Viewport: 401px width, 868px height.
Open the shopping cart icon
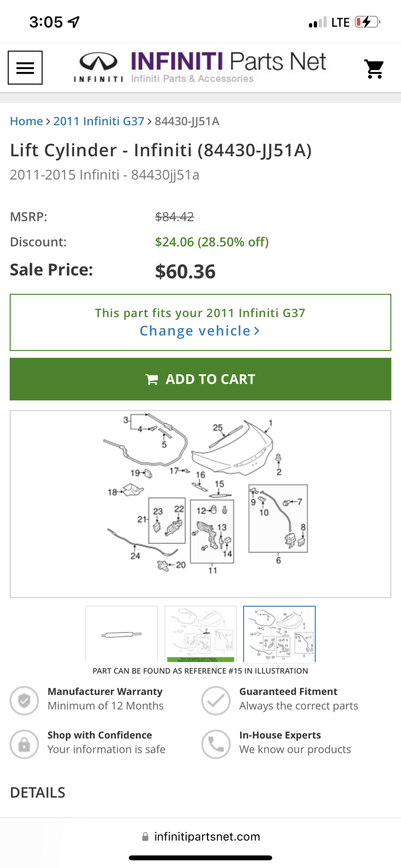point(374,69)
